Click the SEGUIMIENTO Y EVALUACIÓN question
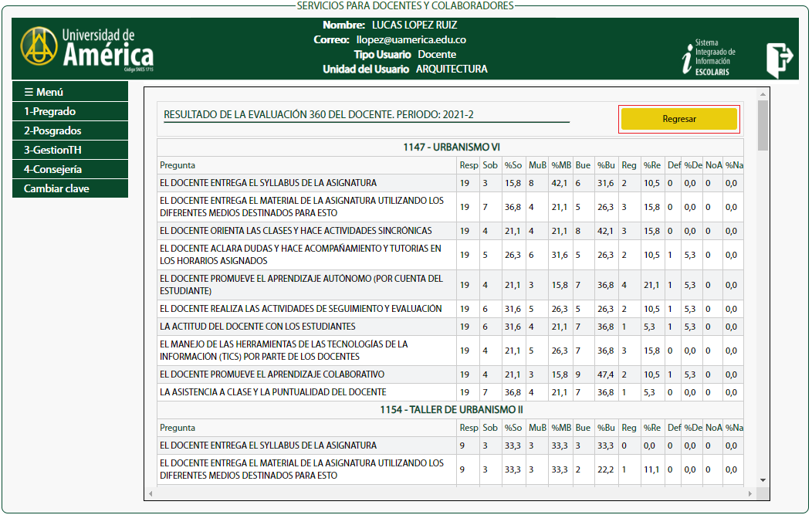The height and width of the screenshot is (515, 812). [301, 309]
